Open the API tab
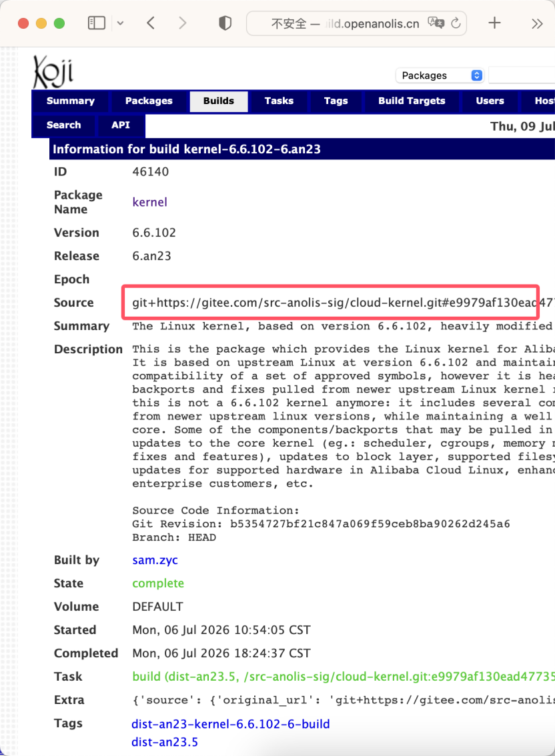The height and width of the screenshot is (756, 555). (121, 125)
